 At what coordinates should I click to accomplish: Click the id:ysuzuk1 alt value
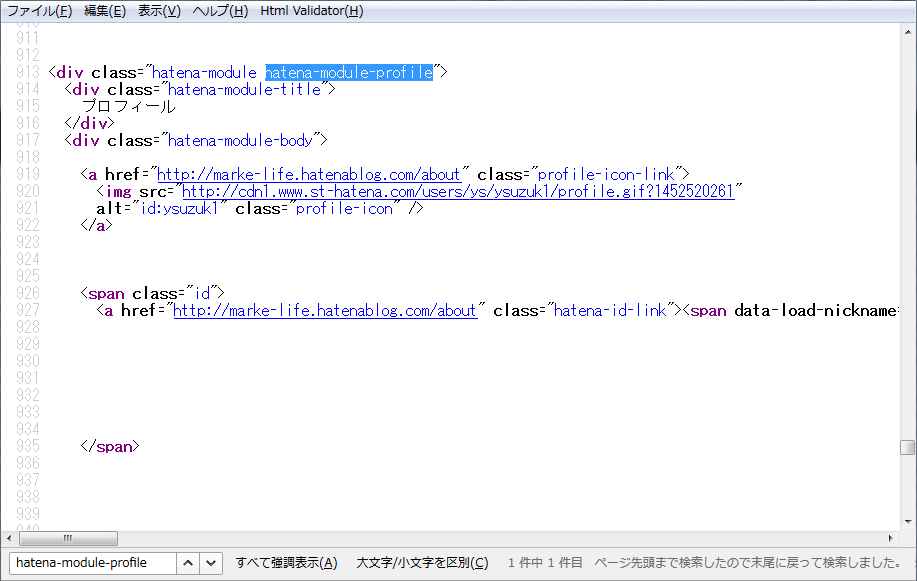[x=179, y=208]
